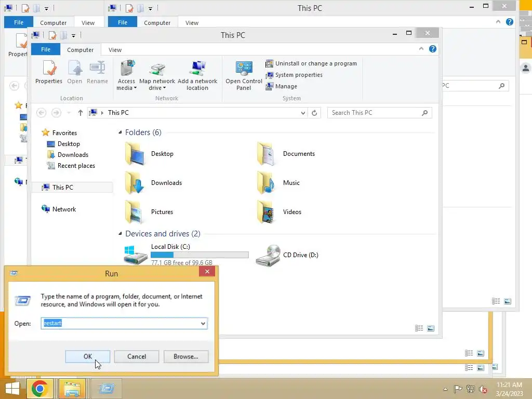
Task: Open Computer tab of the back-right This PC window
Action: point(157,23)
